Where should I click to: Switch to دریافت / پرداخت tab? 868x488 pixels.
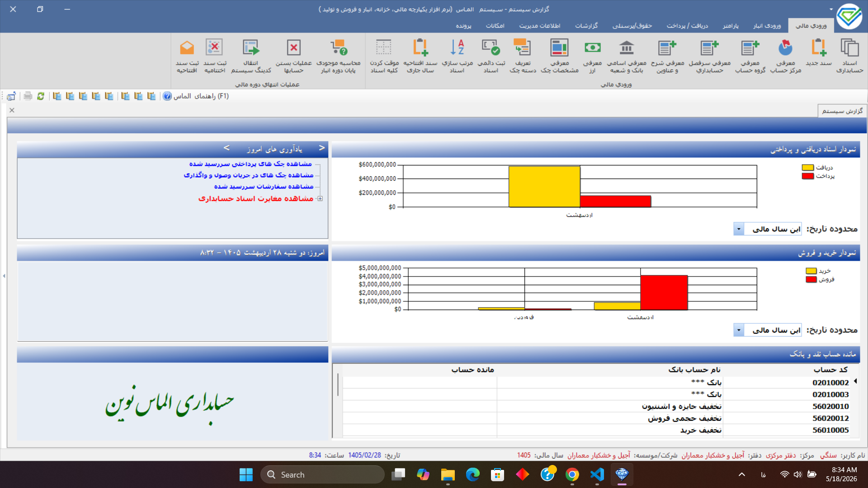click(687, 26)
